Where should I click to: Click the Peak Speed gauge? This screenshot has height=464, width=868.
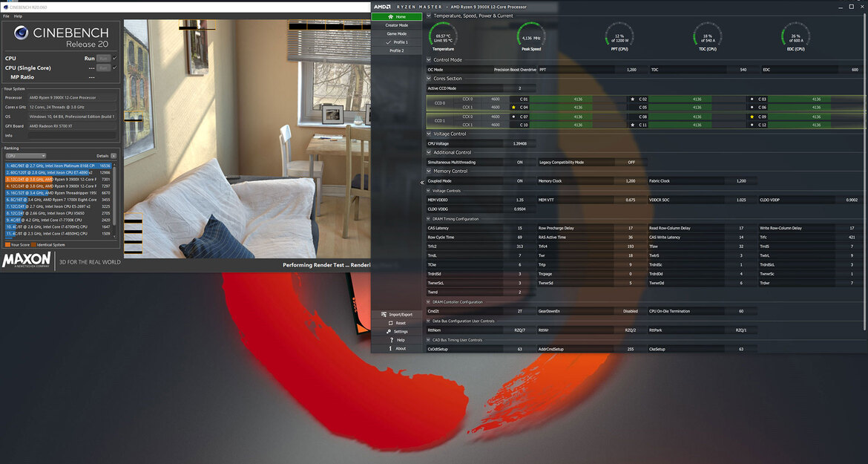(531, 36)
